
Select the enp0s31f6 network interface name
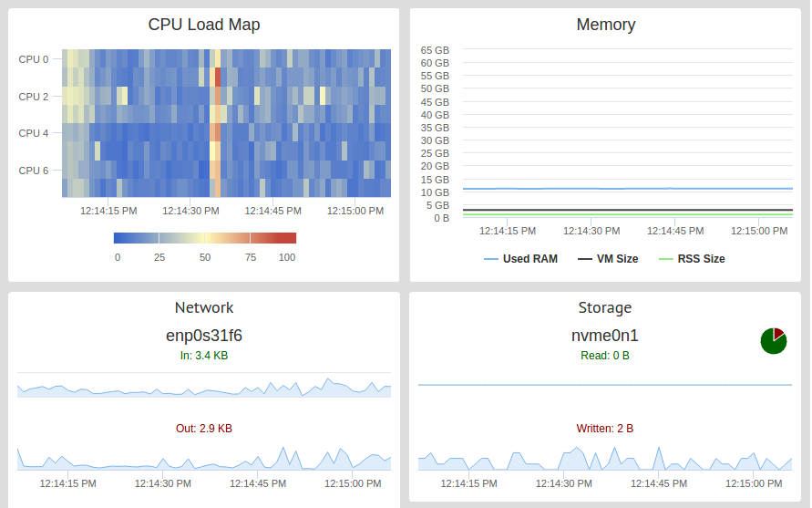(x=204, y=336)
